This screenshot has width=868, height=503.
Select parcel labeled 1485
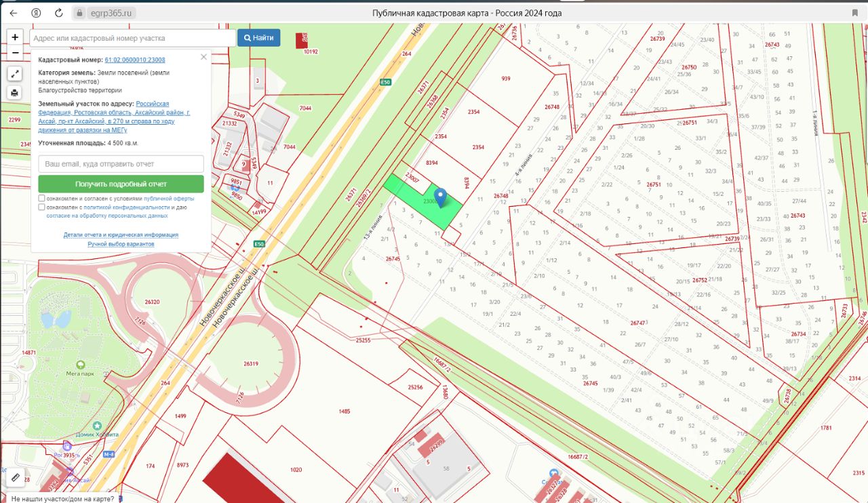pyautogui.click(x=344, y=411)
